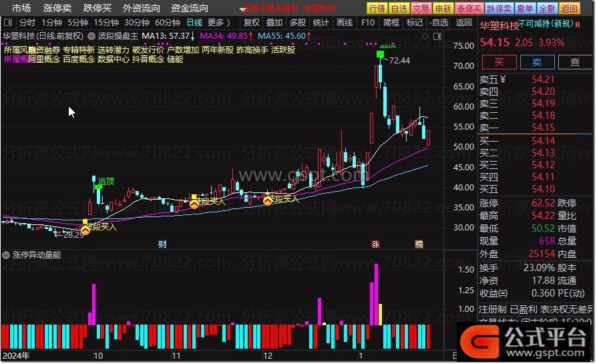The image size is (597, 364).
Task: Click the 简框 toolbar item
Action: 391,23
